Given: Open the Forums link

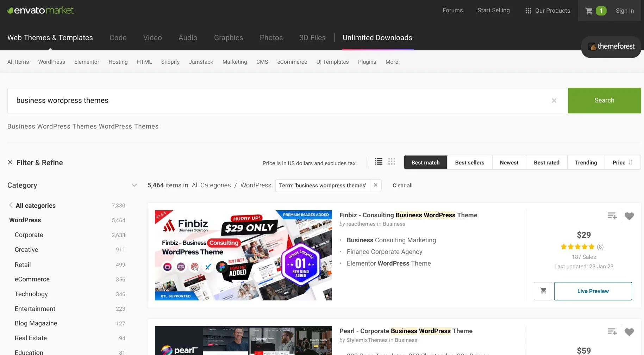Looking at the screenshot, I should click(452, 11).
